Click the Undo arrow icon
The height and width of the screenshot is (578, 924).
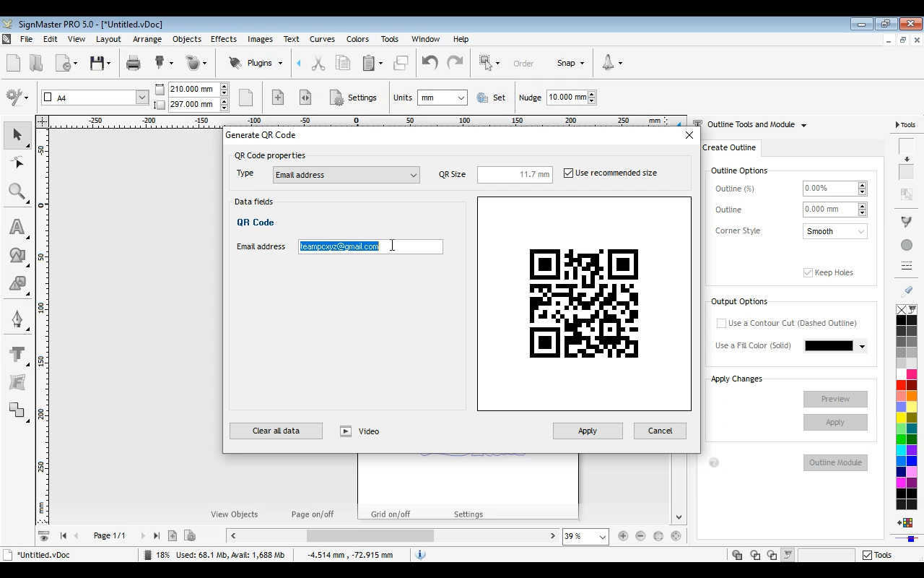[x=429, y=63]
